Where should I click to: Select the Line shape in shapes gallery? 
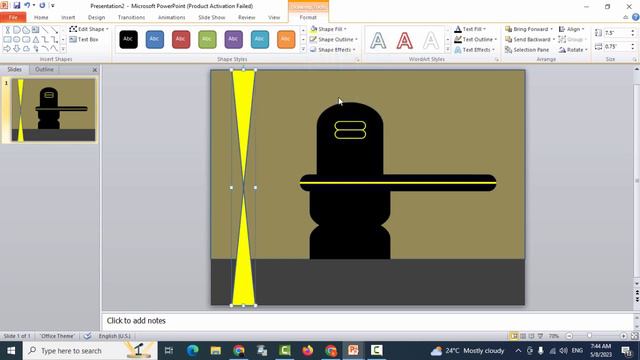tap(45, 30)
